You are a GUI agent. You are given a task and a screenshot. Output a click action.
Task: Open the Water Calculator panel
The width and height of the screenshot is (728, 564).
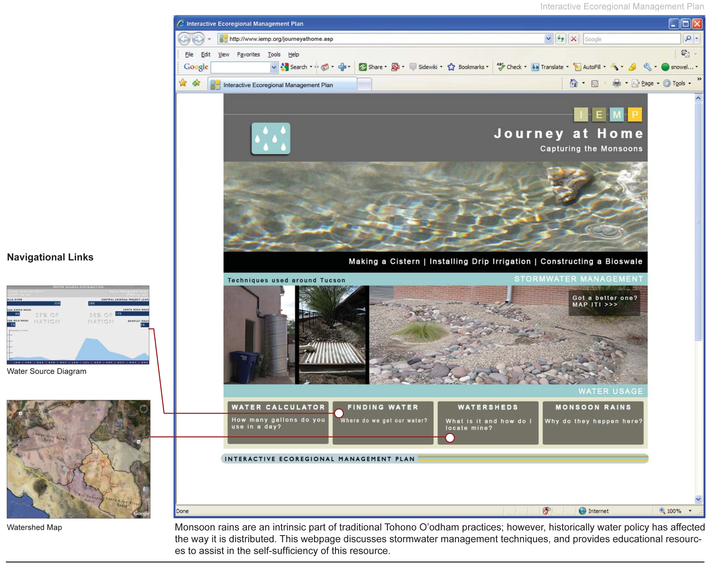click(x=278, y=422)
